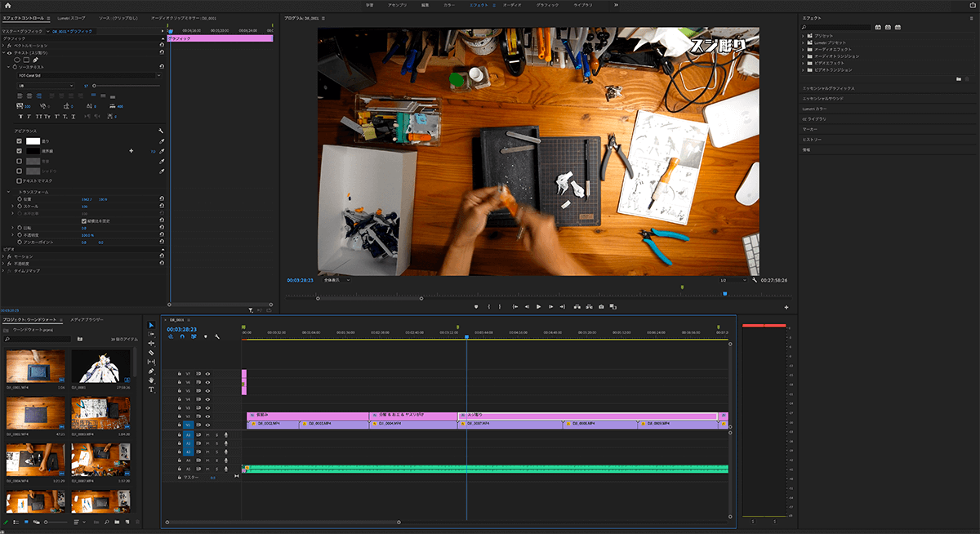Switch to the カラー workspace tab
This screenshot has width=980, height=534.
(x=448, y=5)
